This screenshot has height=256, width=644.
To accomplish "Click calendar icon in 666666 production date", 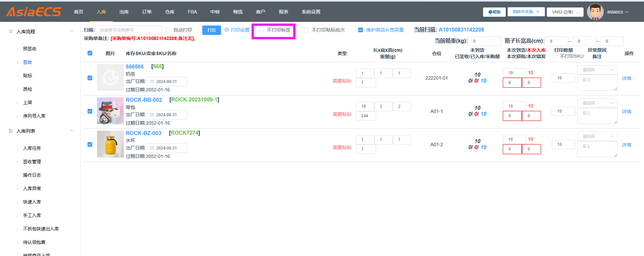I will click(152, 82).
